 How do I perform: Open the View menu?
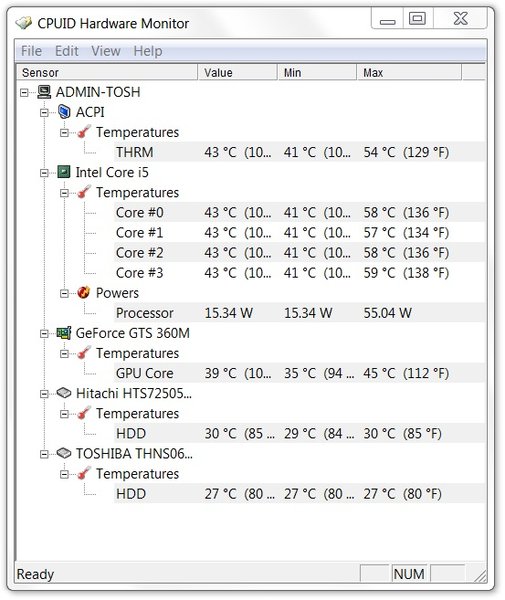click(x=106, y=51)
